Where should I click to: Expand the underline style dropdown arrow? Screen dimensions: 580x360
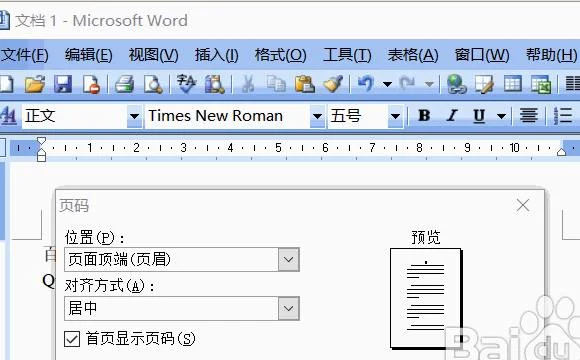click(x=501, y=117)
